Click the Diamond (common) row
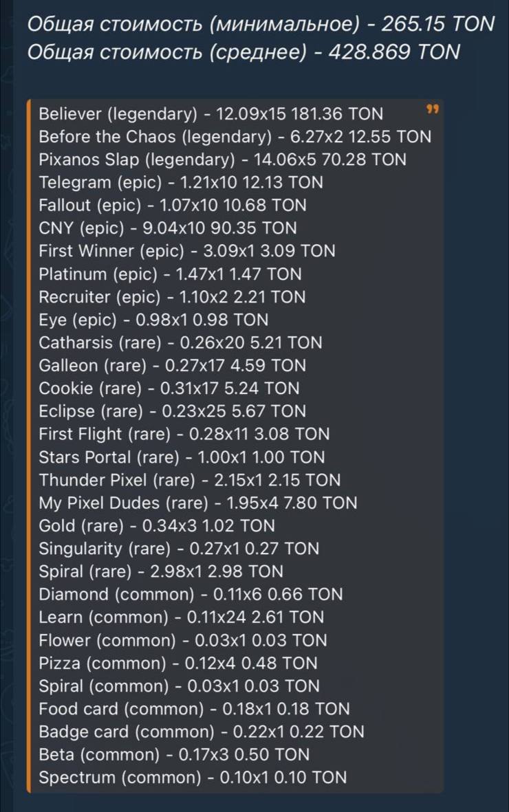This screenshot has height=812, width=509. click(x=191, y=595)
